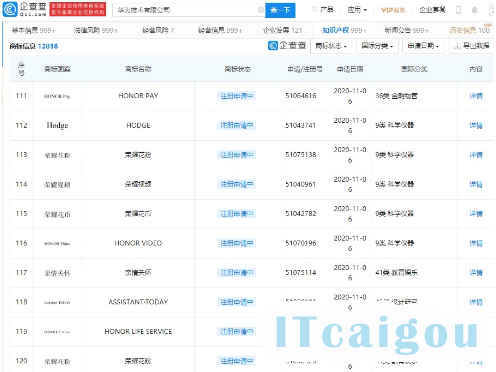Screen dimensions: 496x372
Task: Click the company name search field
Action: tap(187, 10)
